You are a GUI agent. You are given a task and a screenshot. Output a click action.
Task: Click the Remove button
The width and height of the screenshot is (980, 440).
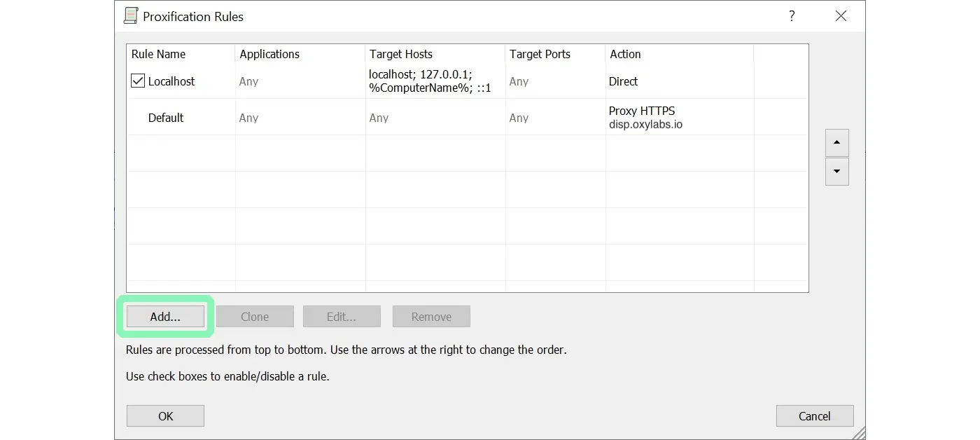[431, 317]
